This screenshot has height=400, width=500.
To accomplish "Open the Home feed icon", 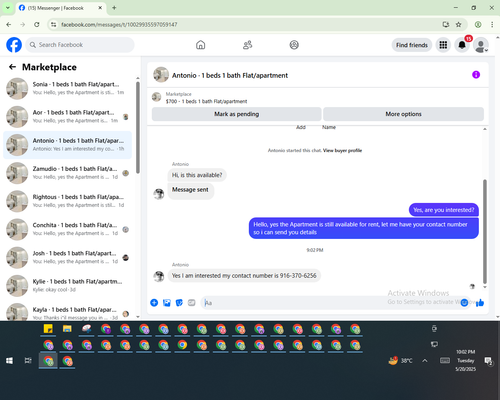I will (x=200, y=45).
